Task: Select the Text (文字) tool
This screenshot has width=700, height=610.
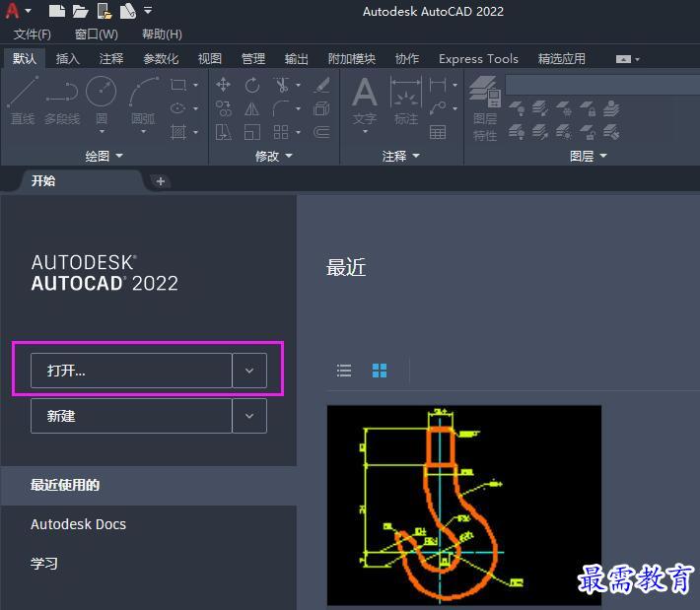Action: click(x=364, y=102)
